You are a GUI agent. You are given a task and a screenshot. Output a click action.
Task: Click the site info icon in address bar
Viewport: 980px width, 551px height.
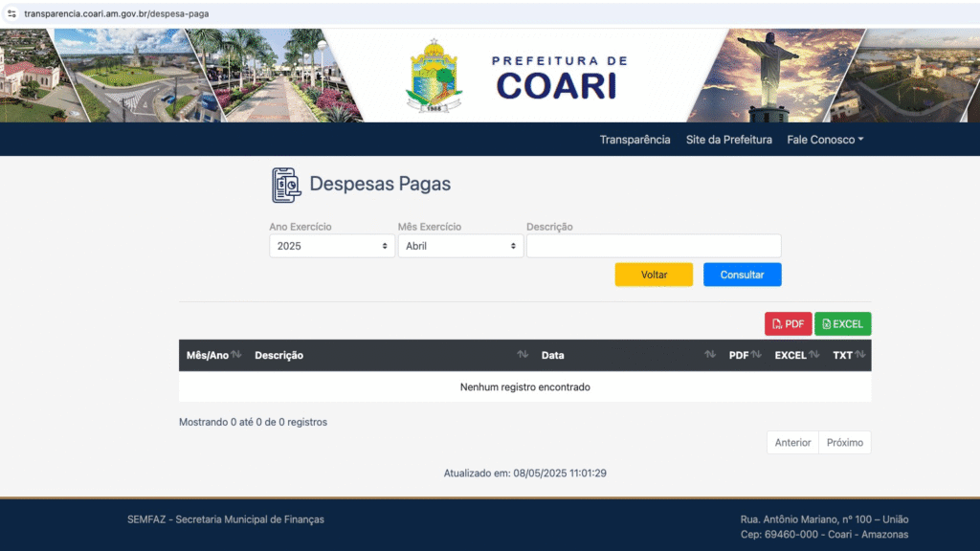(11, 13)
